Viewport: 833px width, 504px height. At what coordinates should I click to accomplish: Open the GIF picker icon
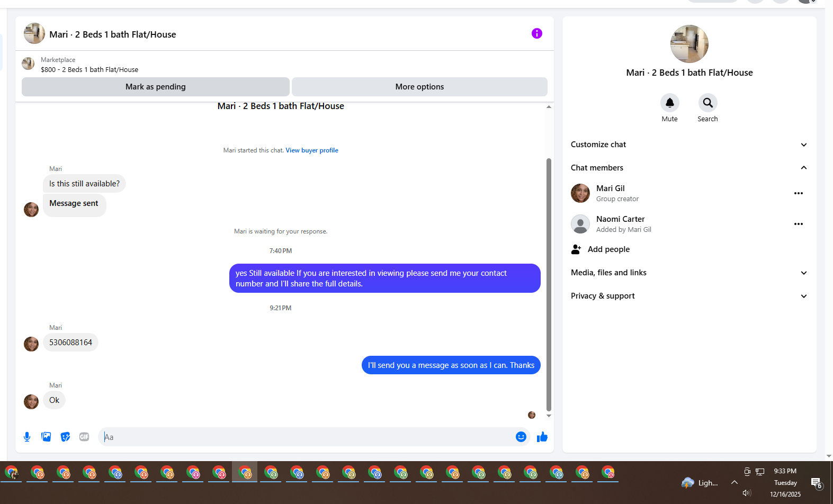coord(84,437)
